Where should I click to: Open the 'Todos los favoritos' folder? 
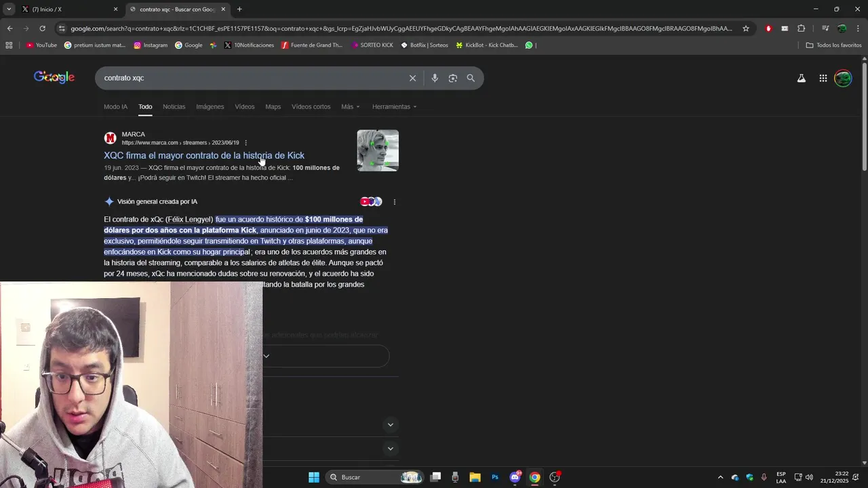pos(833,45)
